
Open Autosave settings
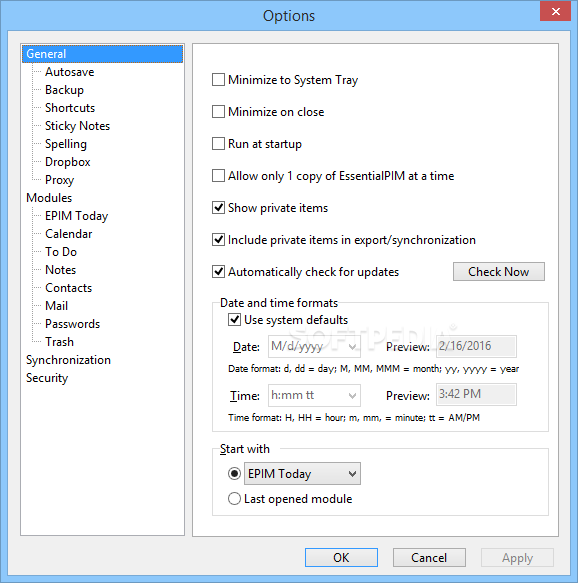(x=70, y=72)
